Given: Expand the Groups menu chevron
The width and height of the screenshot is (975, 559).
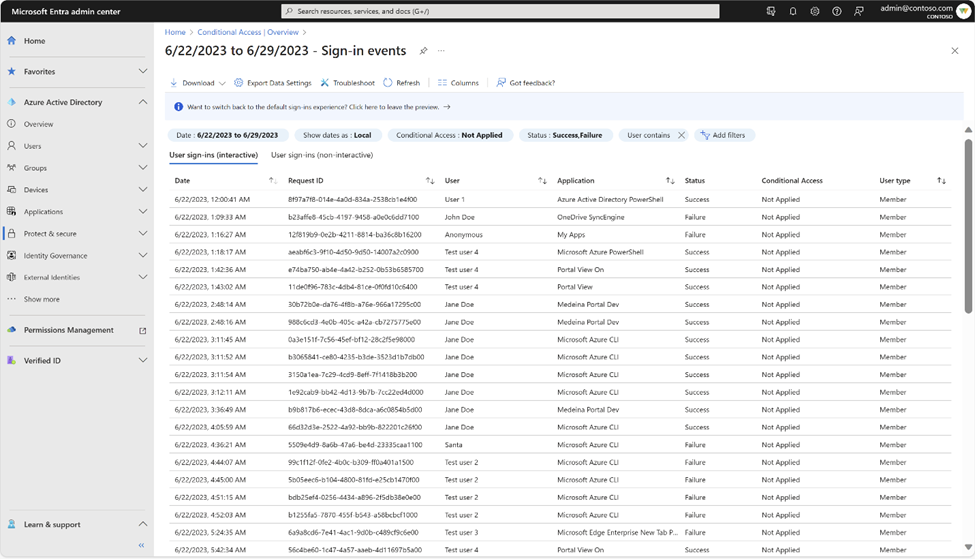Looking at the screenshot, I should [x=142, y=168].
